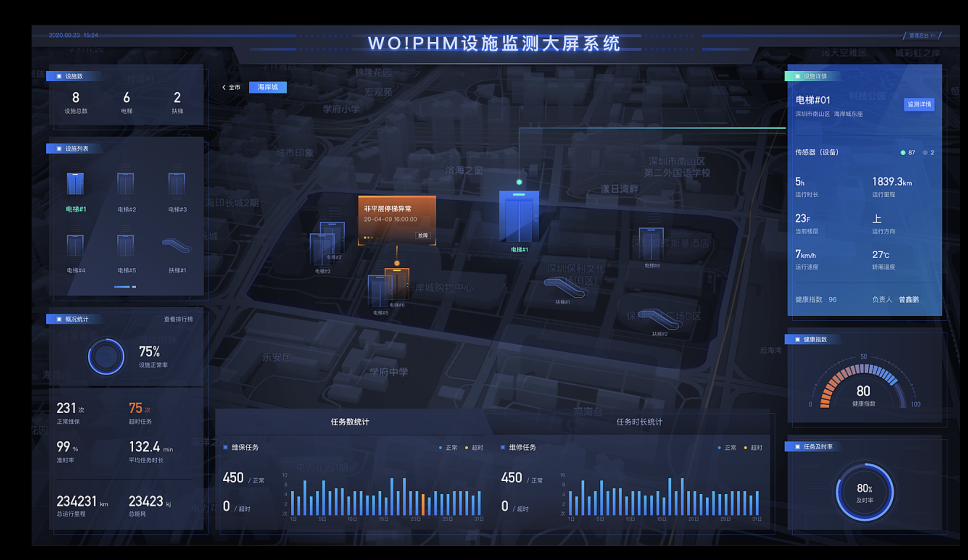
Task: Open the 非平层停梯异常 alert card
Action: pyautogui.click(x=397, y=220)
